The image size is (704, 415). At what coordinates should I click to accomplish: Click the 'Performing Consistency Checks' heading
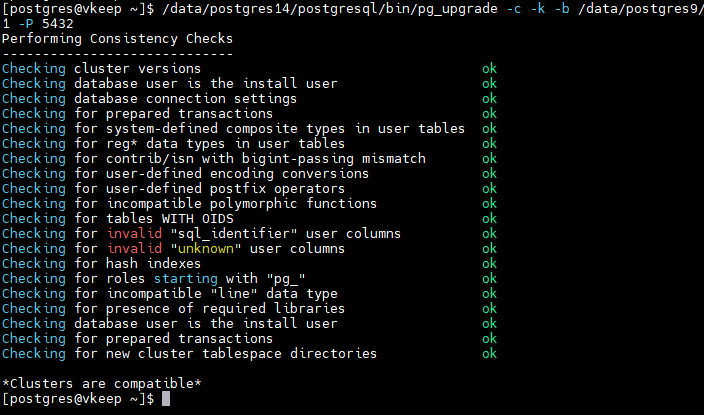(x=118, y=39)
